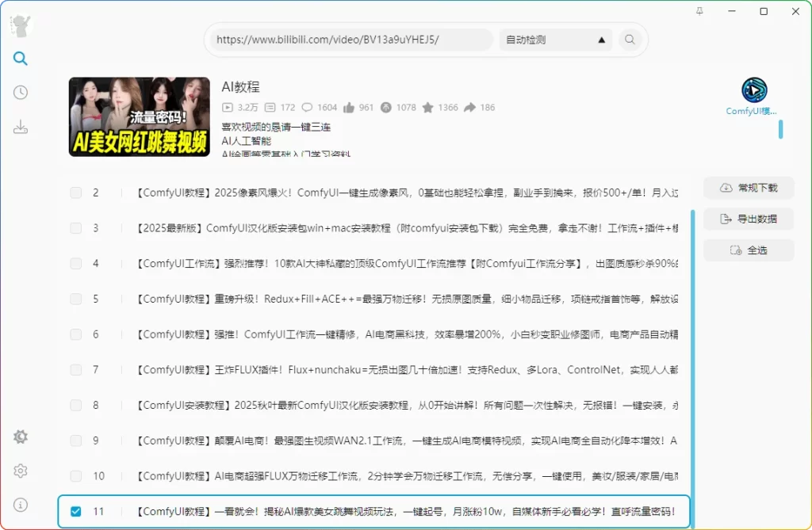The image size is (812, 530).
Task: Open the history panel via the clock icon
Action: pos(20,92)
